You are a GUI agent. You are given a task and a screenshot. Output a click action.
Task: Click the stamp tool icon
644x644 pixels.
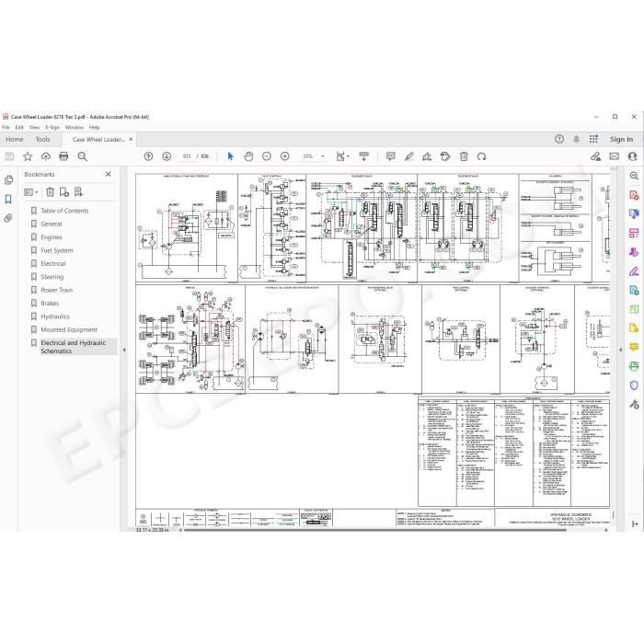pyautogui.click(x=444, y=156)
